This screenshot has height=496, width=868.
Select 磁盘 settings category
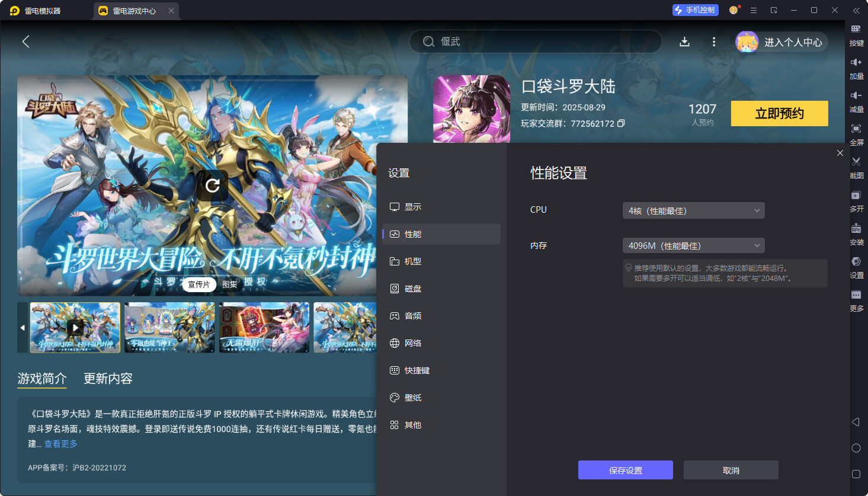click(441, 289)
